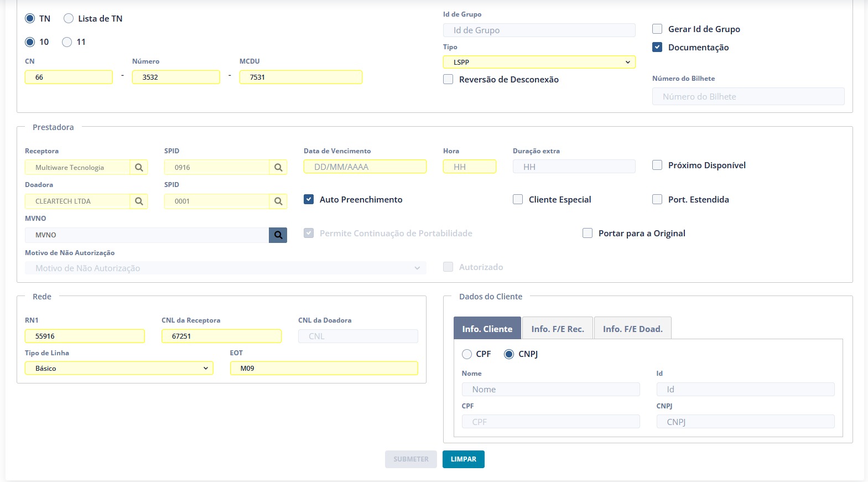Screen dimensions: 868x482
Task: Click the MVNO search magnifier button
Action: point(278,235)
